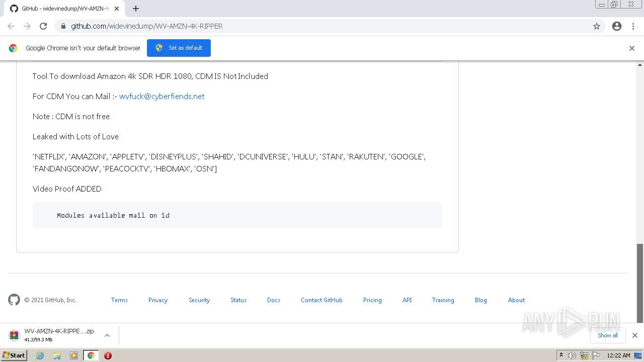Open Windows Explorer folder from taskbar
The height and width of the screenshot is (362, 644).
click(57, 355)
